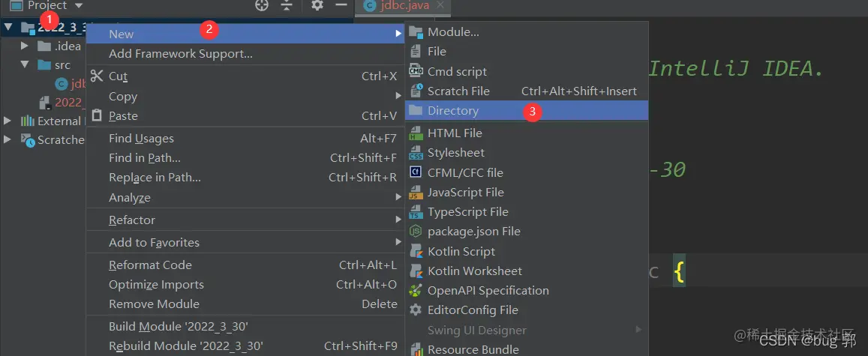Create a new HTML File
This screenshot has height=356, width=868.
tap(527, 133)
